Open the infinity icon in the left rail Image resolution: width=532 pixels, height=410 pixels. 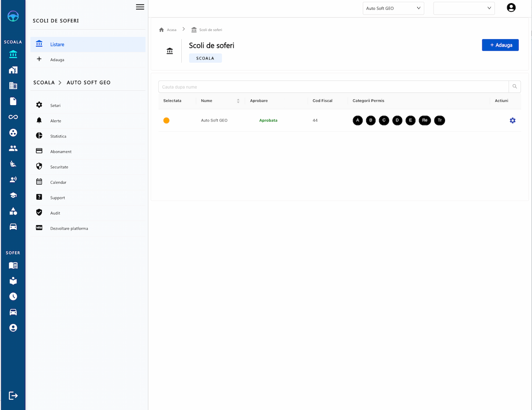pyautogui.click(x=13, y=117)
